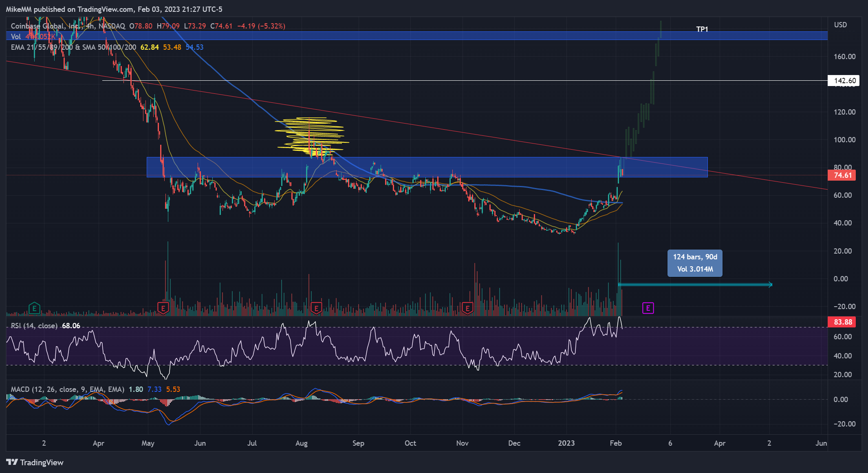Click the MikeMM published on TradingView.com header
The image size is (868, 473).
click(114, 9)
